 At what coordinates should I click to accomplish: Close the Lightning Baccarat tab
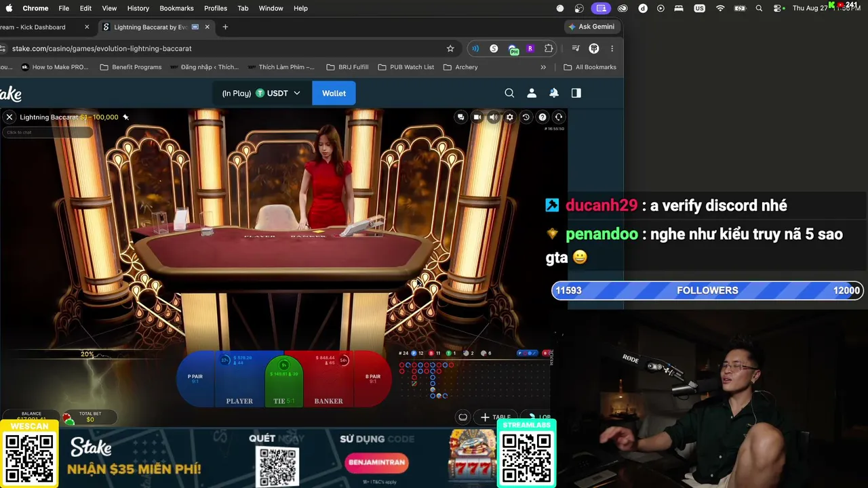[208, 27]
